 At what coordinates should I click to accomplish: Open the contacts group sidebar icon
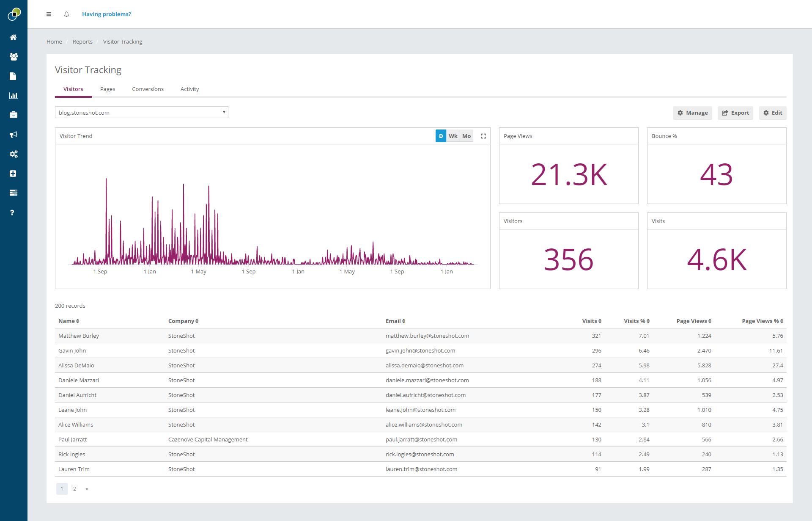pos(14,57)
